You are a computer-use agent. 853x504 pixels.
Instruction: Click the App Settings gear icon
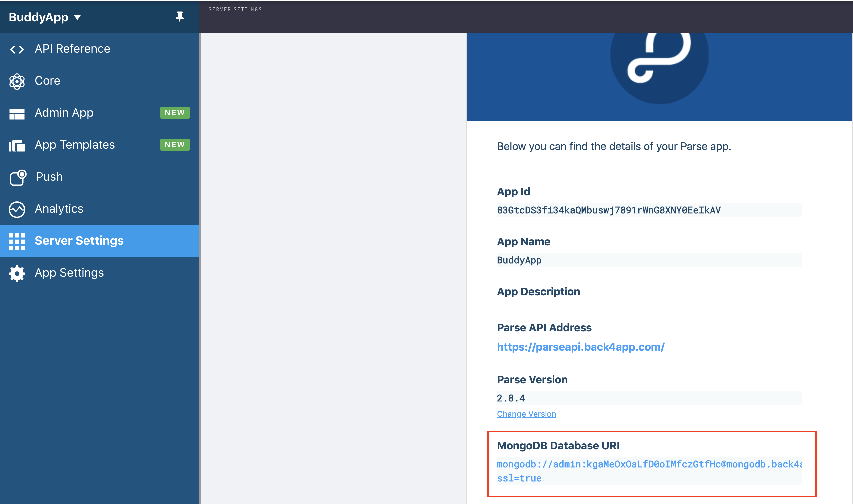click(17, 273)
